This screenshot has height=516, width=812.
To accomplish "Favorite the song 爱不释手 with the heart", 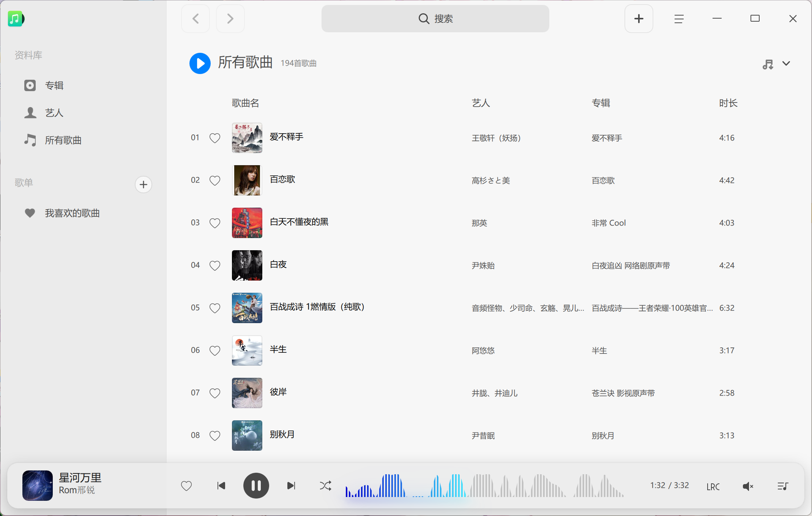I will point(215,138).
